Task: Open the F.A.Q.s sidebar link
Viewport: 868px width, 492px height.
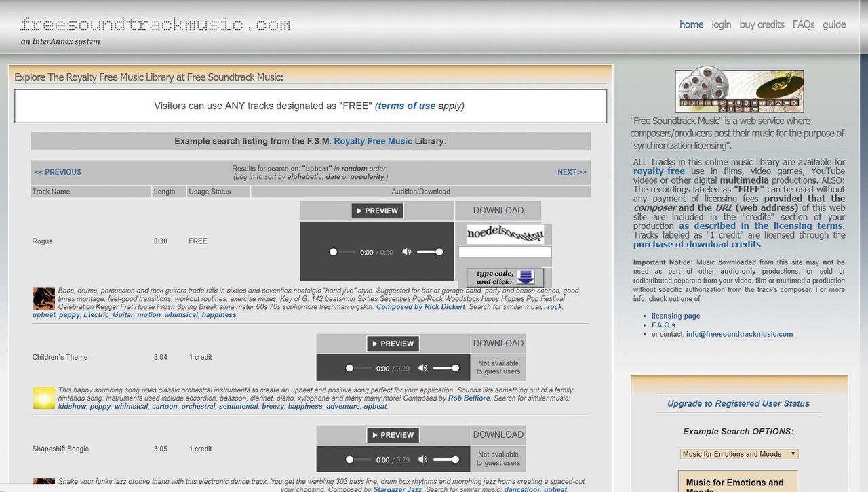Action: click(x=663, y=325)
